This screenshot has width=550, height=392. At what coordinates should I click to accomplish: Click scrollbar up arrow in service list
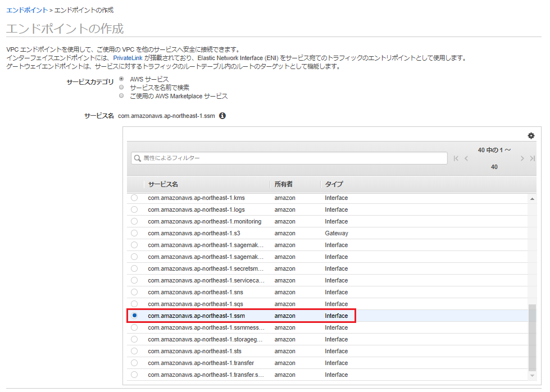(x=532, y=199)
